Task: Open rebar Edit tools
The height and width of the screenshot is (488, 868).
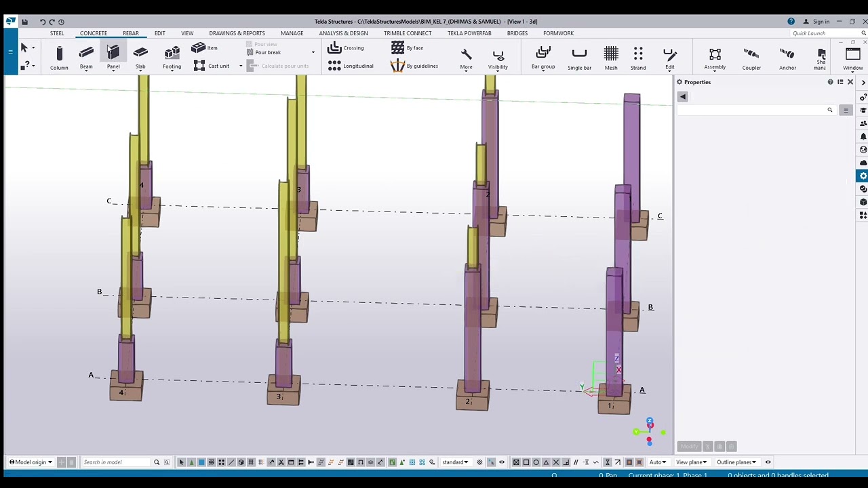Action: coord(670,58)
